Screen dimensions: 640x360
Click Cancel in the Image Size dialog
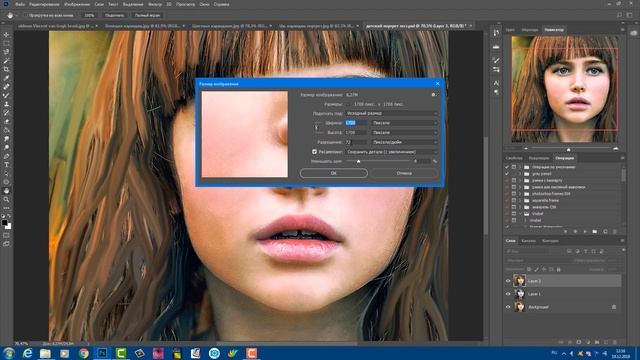point(404,173)
